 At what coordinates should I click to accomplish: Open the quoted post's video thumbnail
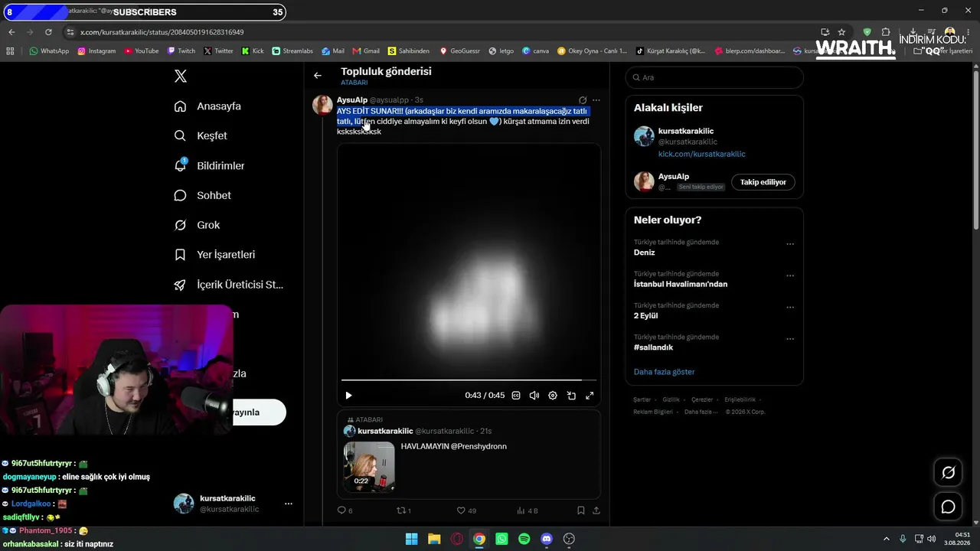click(369, 466)
